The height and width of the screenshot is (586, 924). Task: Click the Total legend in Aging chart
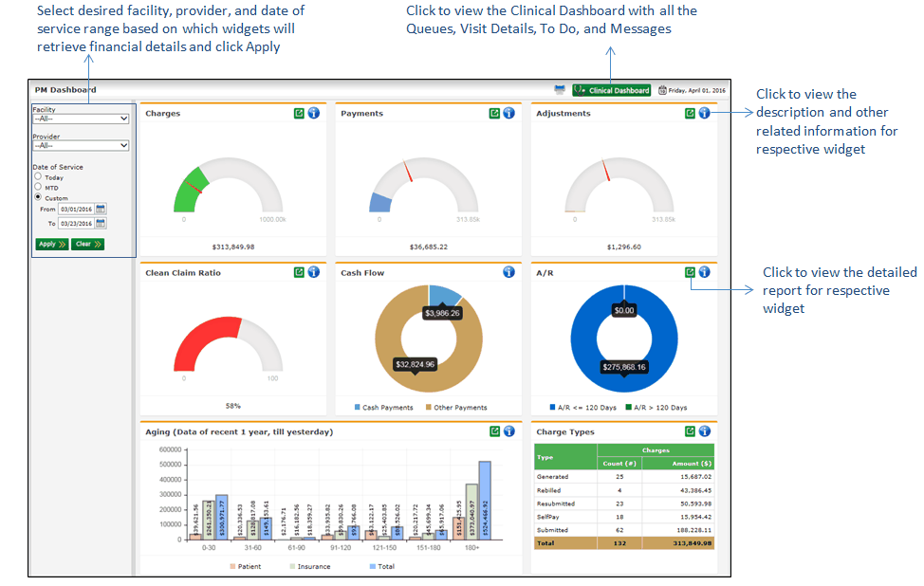[382, 567]
